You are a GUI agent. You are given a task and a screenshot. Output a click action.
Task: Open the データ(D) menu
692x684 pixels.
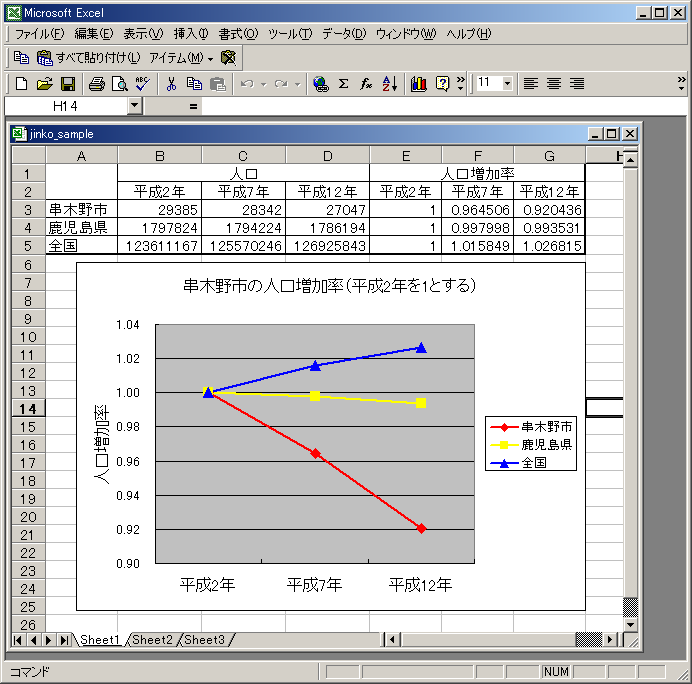click(x=344, y=34)
